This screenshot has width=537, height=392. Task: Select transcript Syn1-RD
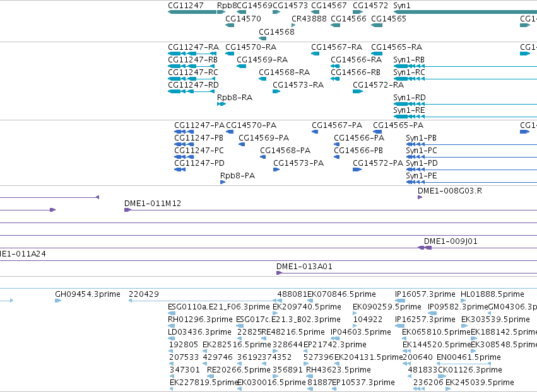410,98
